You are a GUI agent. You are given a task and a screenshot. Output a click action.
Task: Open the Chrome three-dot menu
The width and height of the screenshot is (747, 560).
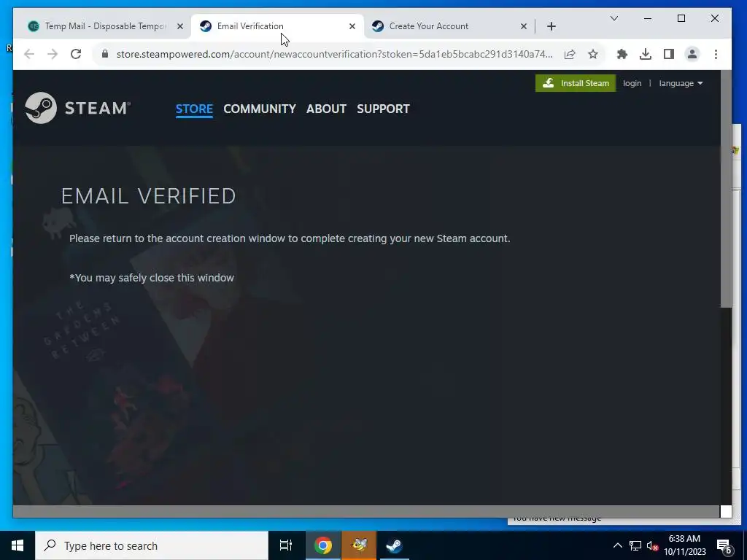pos(716,54)
